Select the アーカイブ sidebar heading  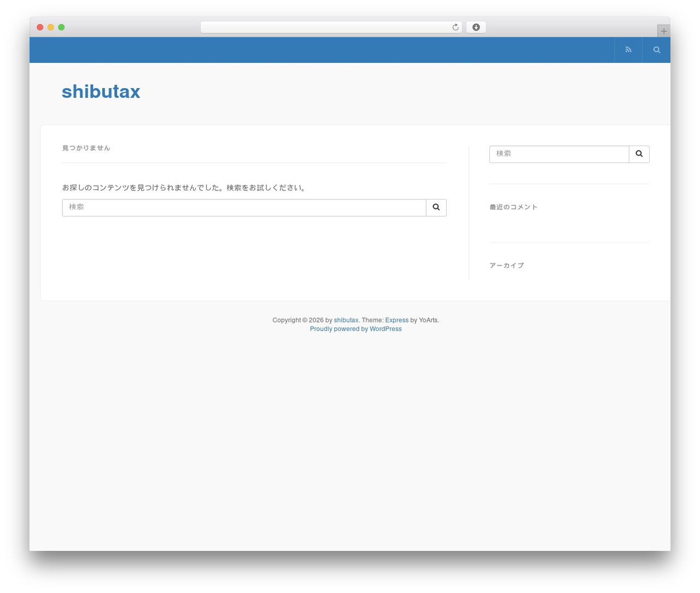pyautogui.click(x=507, y=266)
